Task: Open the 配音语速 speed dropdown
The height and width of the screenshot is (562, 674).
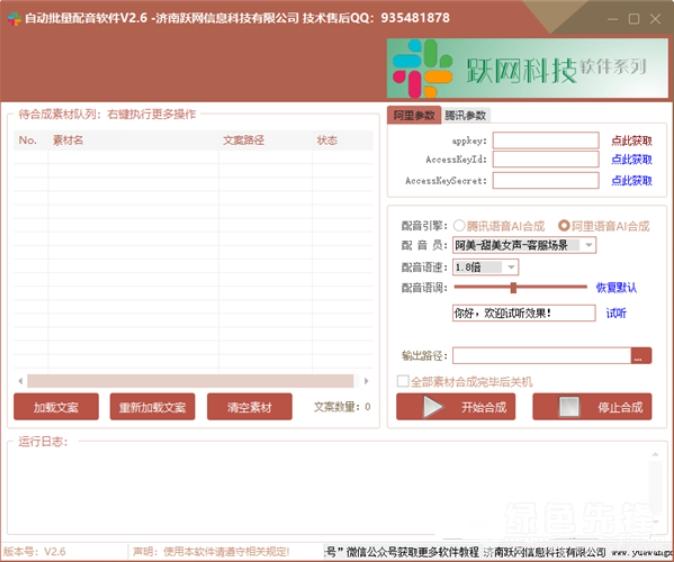Action: (485, 267)
